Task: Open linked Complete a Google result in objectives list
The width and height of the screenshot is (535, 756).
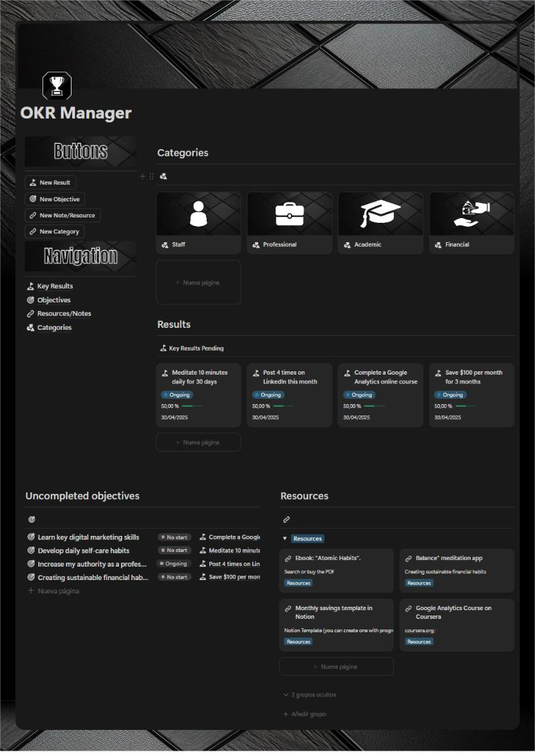Action: click(230, 537)
